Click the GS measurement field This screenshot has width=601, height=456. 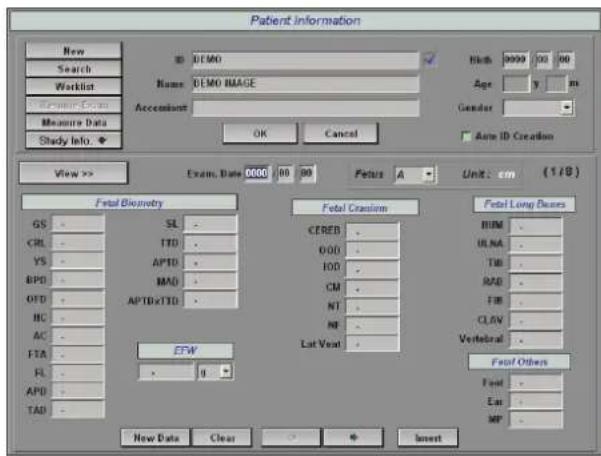(x=78, y=224)
